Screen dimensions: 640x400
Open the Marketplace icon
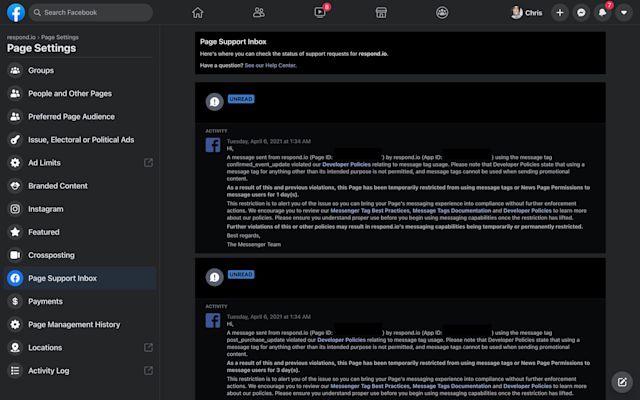[381, 13]
